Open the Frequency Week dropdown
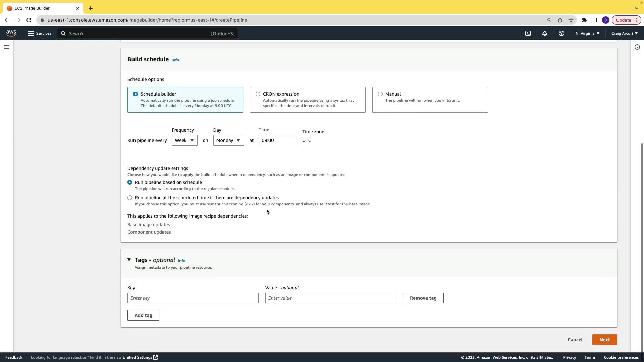The height and width of the screenshot is (362, 644). [x=184, y=140]
